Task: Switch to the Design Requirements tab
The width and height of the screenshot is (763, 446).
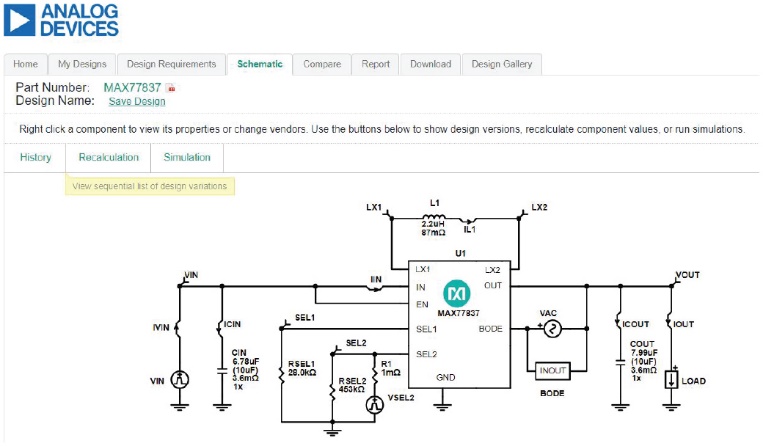Action: point(171,64)
